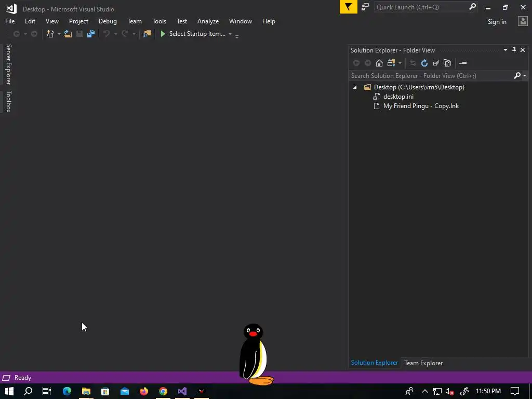Open the yellow notifications filter flag
532x399 pixels.
pyautogui.click(x=349, y=7)
